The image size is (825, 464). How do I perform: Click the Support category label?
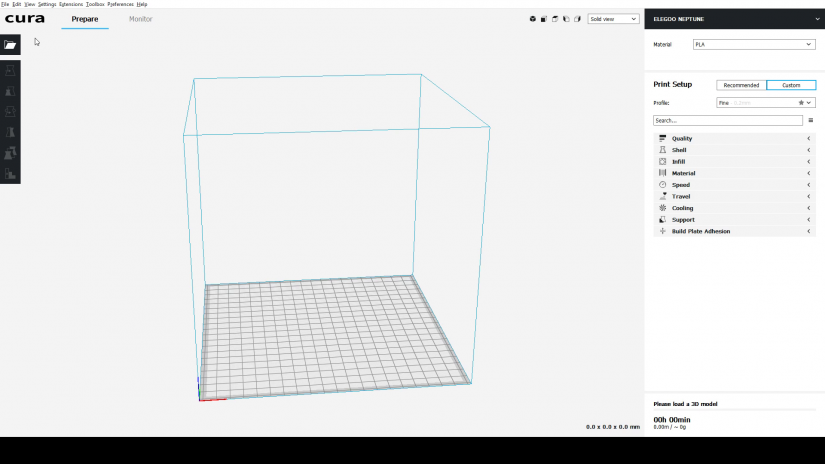(683, 219)
